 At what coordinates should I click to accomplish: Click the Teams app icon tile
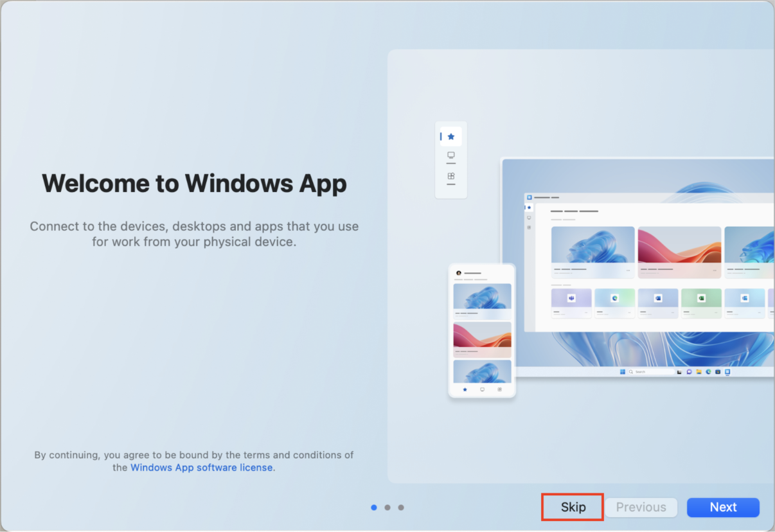571,298
